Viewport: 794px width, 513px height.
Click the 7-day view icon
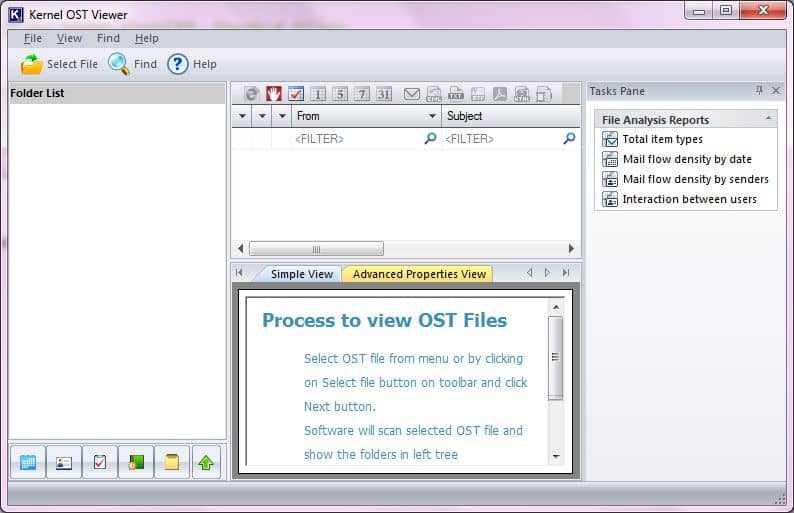pyautogui.click(x=362, y=94)
